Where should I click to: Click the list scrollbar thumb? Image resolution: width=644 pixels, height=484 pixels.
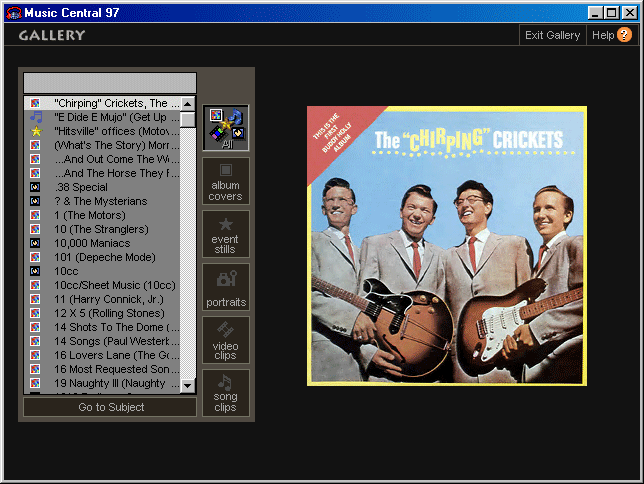[188, 120]
